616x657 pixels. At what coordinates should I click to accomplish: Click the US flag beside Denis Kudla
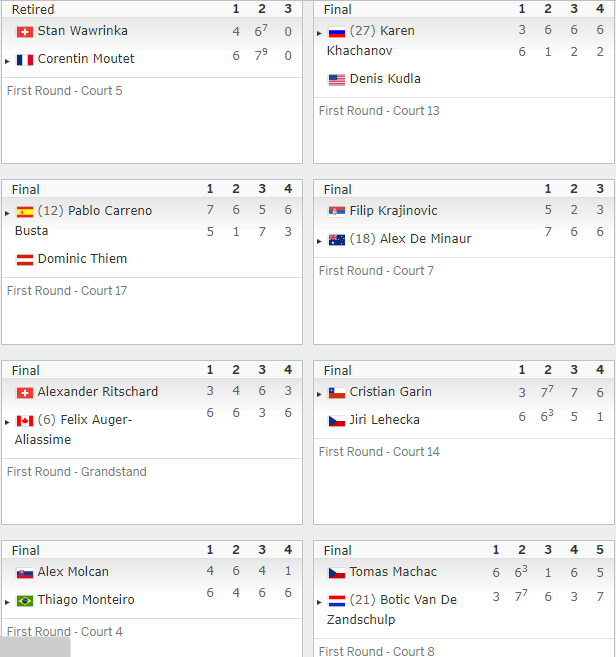[x=336, y=80]
